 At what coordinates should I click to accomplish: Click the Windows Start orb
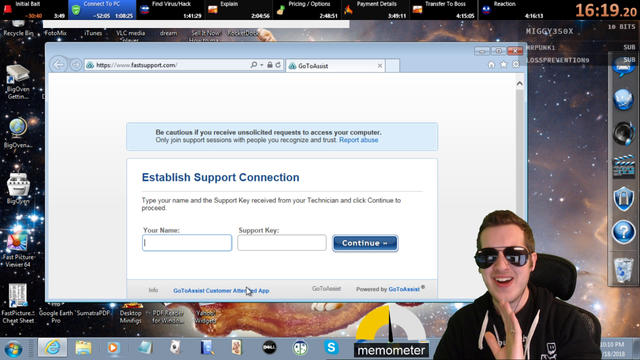[x=13, y=349]
